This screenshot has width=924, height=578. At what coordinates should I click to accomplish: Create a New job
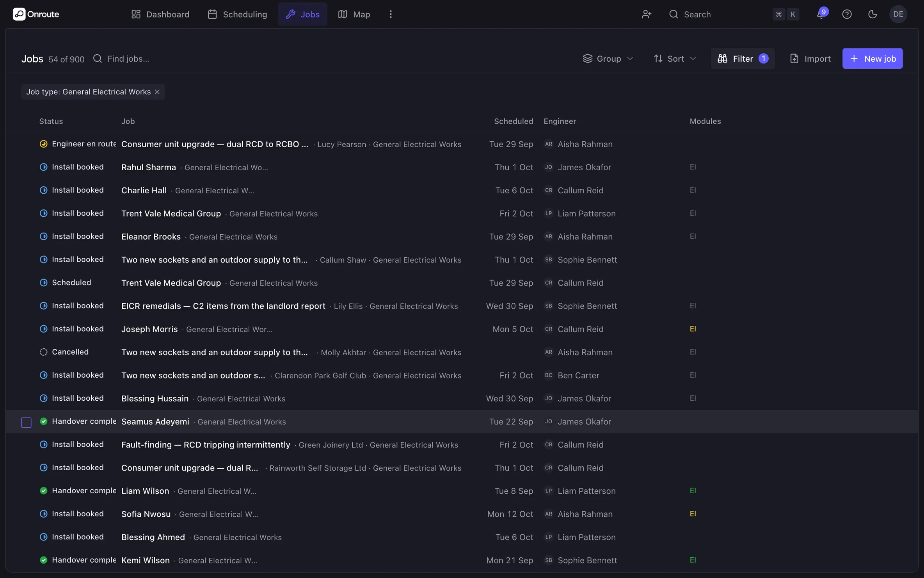[872, 58]
